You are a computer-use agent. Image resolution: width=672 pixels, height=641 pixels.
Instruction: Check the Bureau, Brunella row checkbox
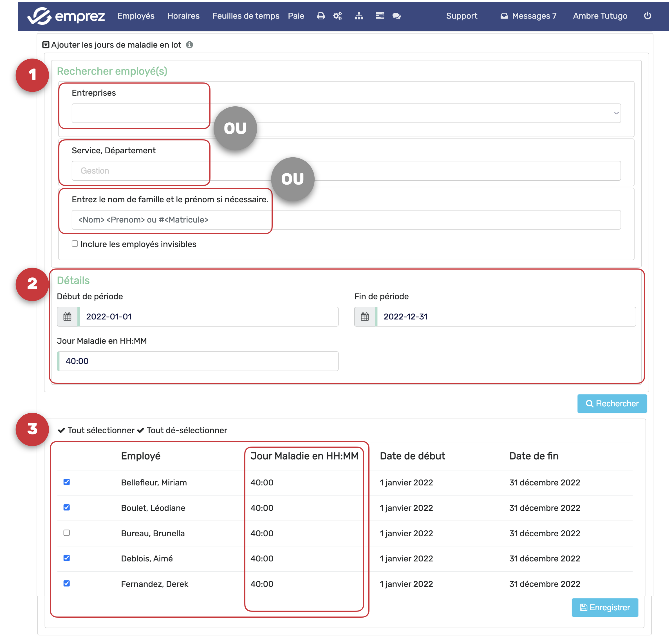pos(67,533)
